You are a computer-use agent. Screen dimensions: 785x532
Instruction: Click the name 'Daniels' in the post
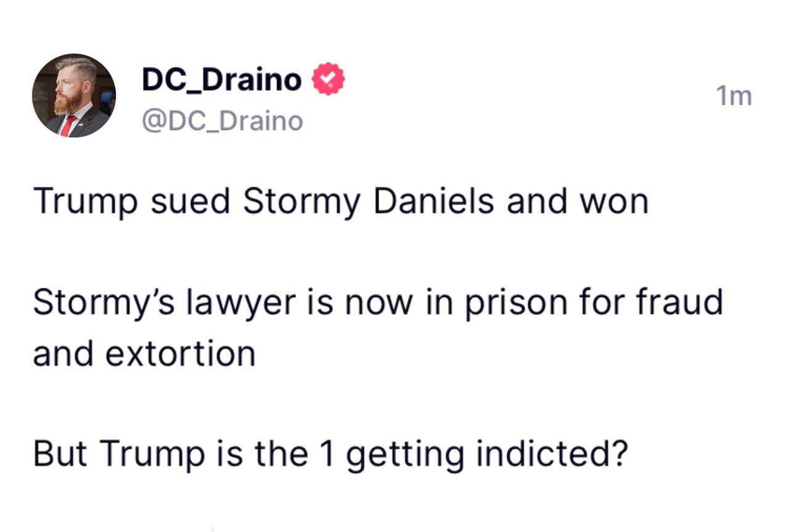click(x=433, y=201)
